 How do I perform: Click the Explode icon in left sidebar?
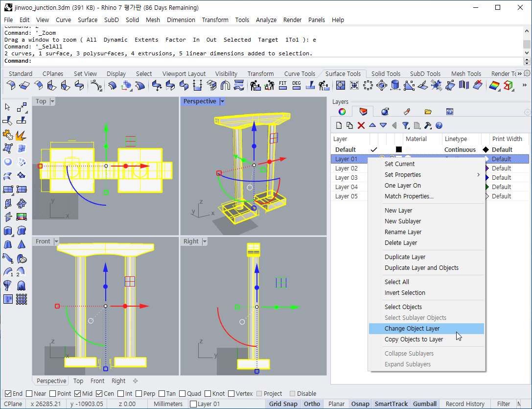click(x=21, y=135)
